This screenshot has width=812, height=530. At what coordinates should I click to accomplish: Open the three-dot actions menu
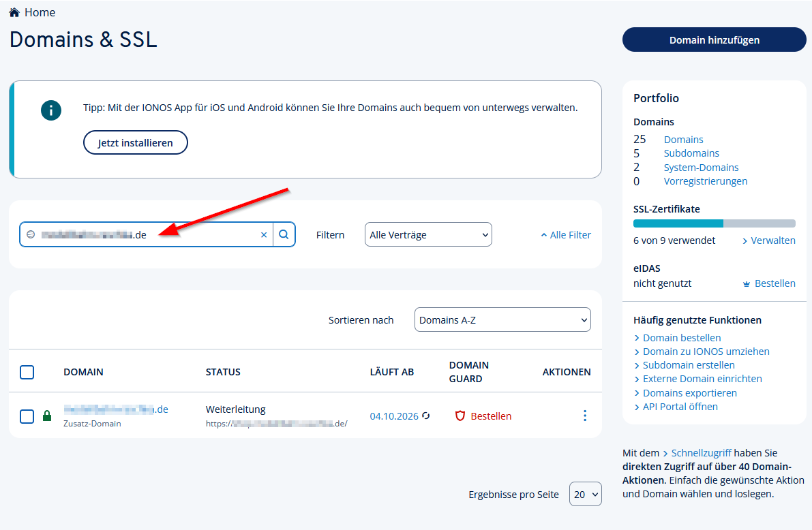[x=585, y=416]
